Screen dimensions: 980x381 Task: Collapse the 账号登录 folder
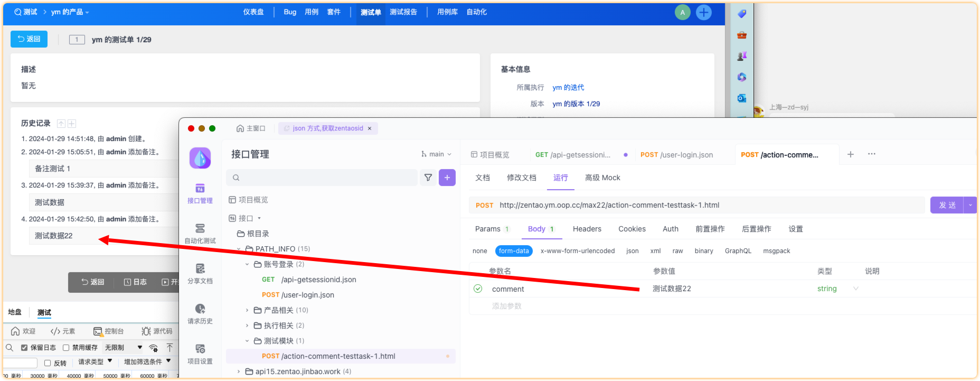pos(247,264)
